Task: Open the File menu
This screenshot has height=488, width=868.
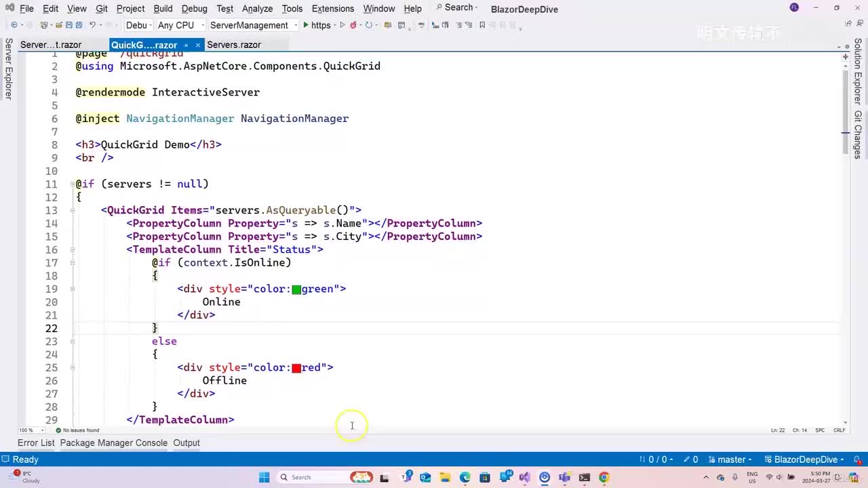Action: click(x=26, y=9)
